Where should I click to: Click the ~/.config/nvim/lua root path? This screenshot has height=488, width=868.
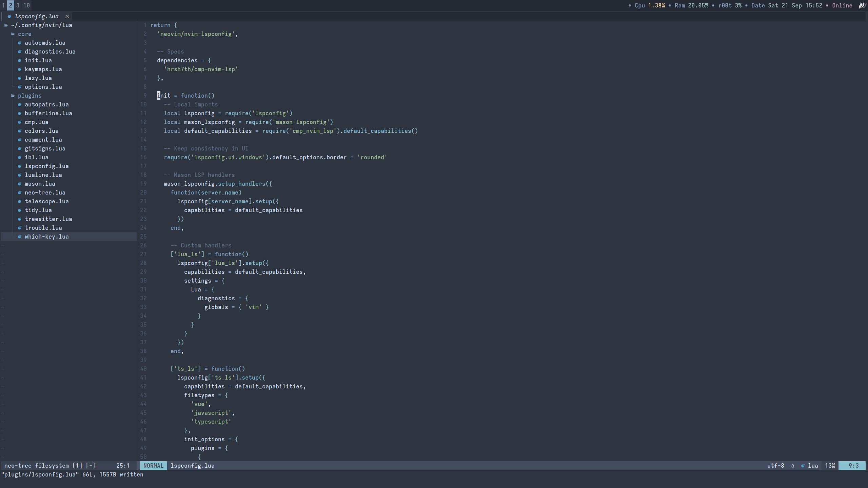tap(41, 25)
